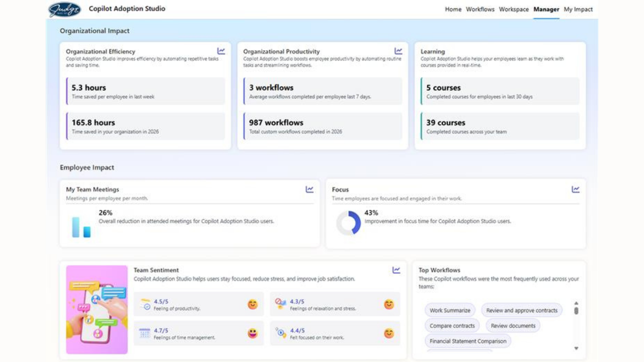Click smiley emoji on relaxation and stress row
The width and height of the screenshot is (644, 362).
tap(389, 304)
